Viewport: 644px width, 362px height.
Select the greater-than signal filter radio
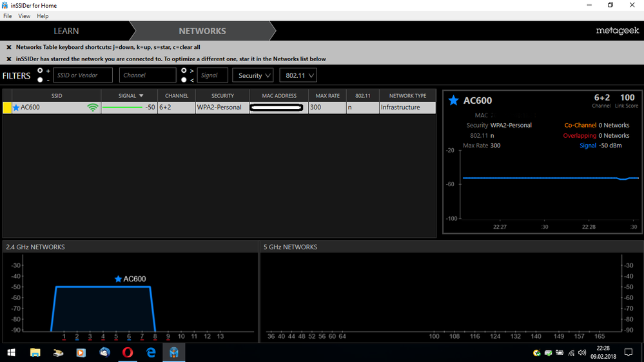point(184,71)
